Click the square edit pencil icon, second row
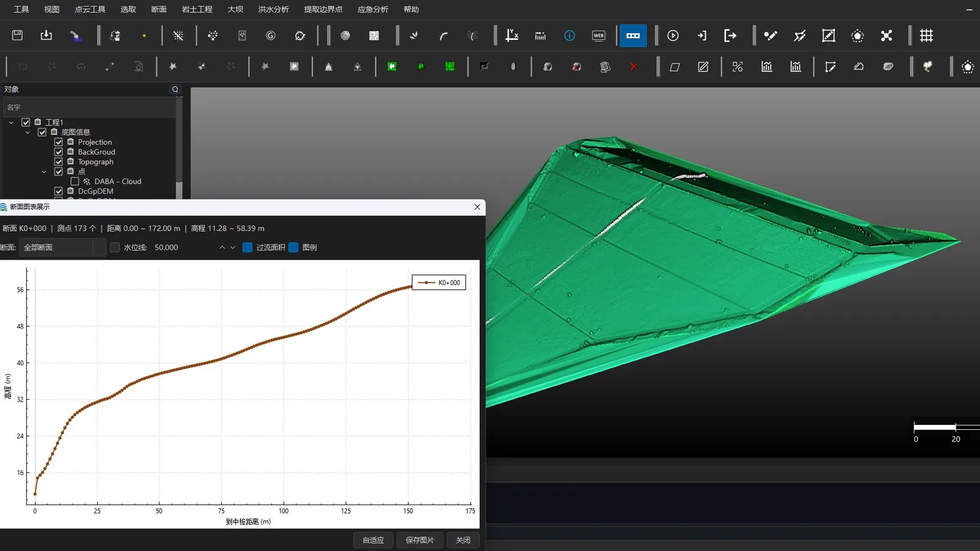 pos(703,67)
